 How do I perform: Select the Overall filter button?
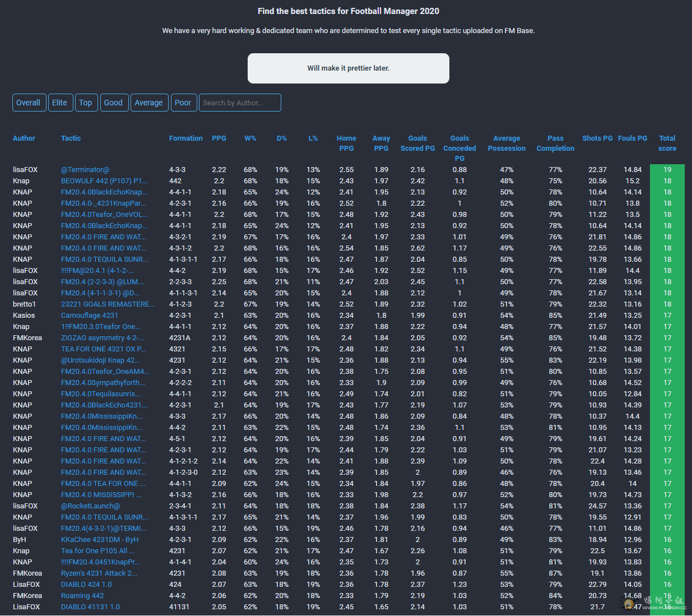tap(28, 103)
